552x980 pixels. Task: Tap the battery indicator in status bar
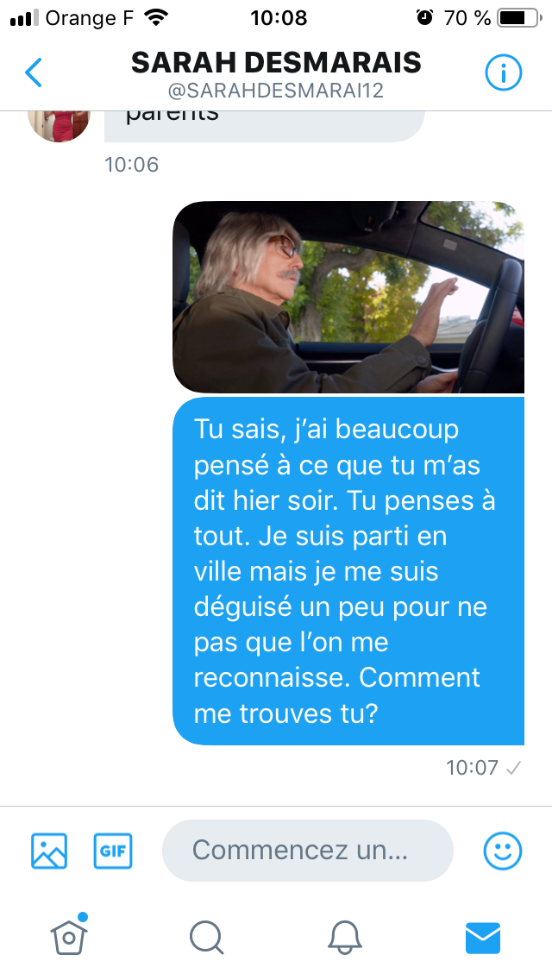click(519, 18)
